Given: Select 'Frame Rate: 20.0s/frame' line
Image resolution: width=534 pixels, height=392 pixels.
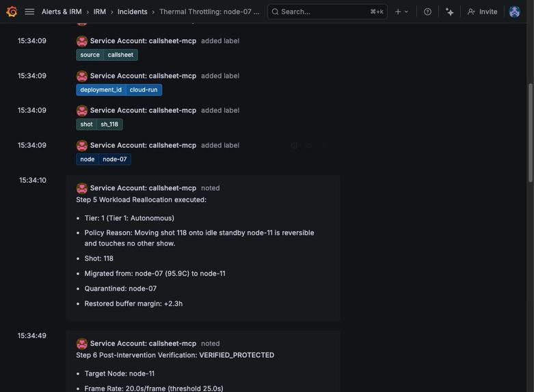Looking at the screenshot, I should pyautogui.click(x=154, y=389).
